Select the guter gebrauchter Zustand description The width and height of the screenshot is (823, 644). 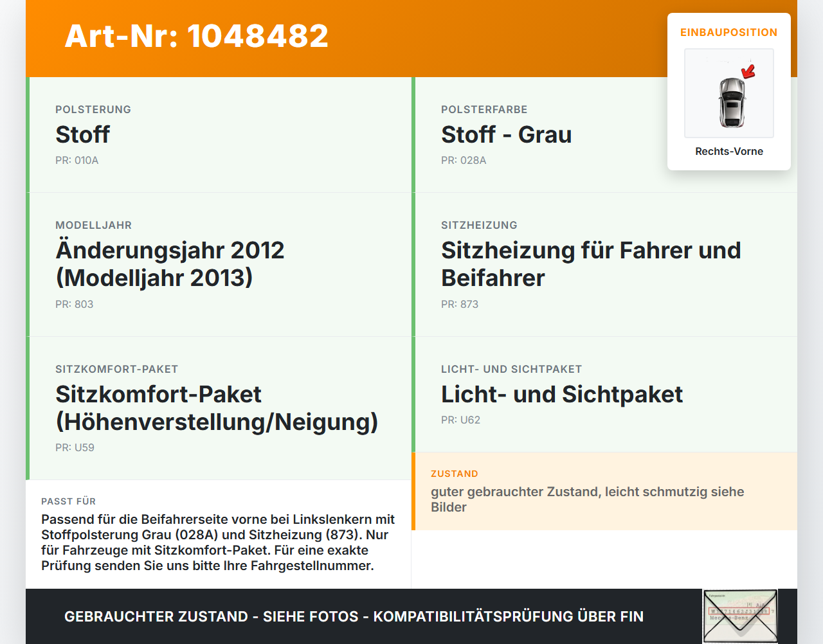click(x=587, y=499)
